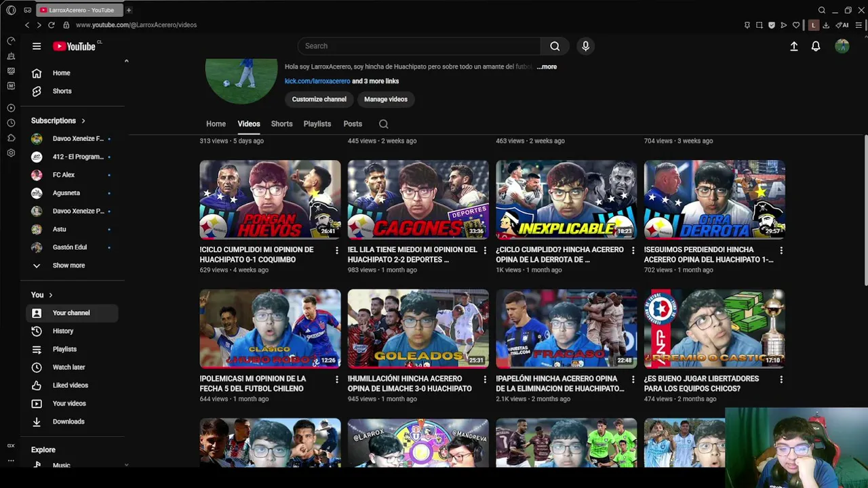Open FC Alex subscription
This screenshot has width=868, height=488.
(72, 175)
